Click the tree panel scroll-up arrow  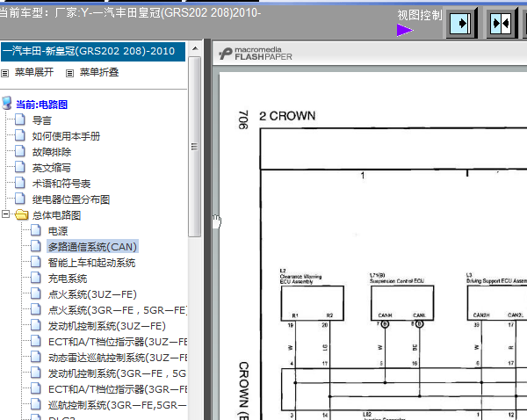point(195,48)
